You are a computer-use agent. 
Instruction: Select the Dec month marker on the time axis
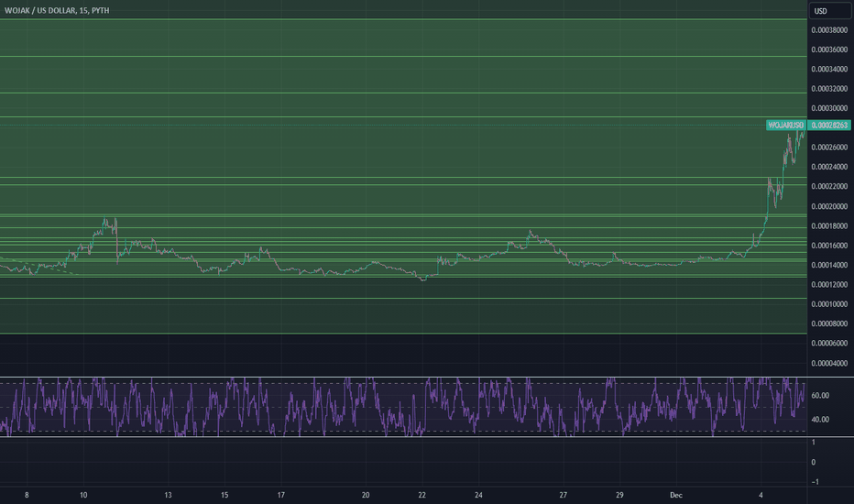tap(676, 495)
